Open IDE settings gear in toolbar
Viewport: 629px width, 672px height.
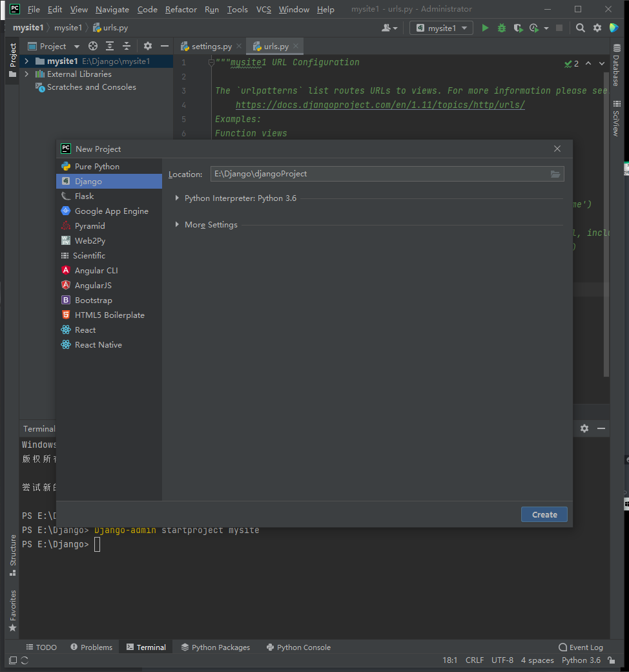(597, 28)
